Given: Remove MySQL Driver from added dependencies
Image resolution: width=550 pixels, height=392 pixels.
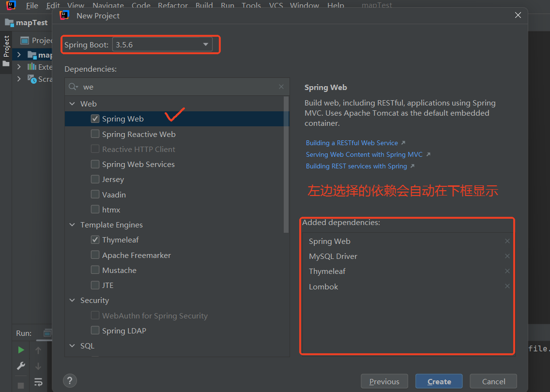Looking at the screenshot, I should pos(507,256).
